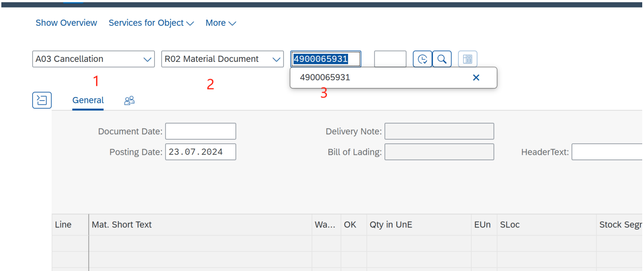
Task: Open the R02 Material Document dropdown
Action: coord(223,59)
